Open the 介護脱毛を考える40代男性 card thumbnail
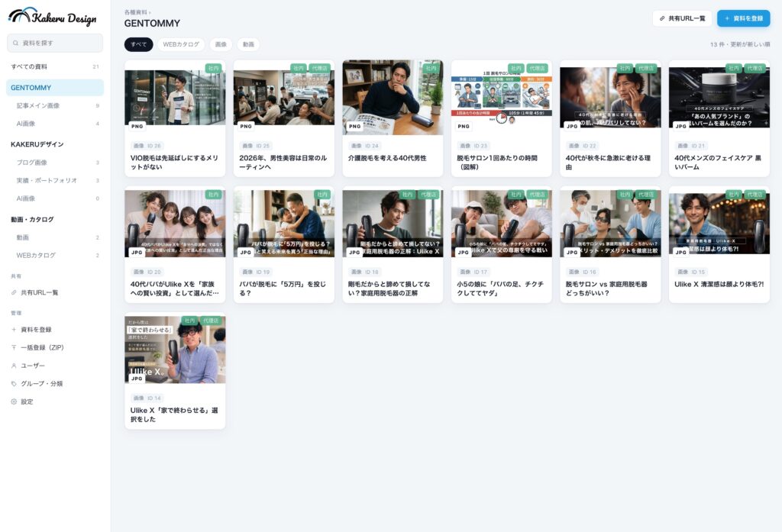Screen dimensions: 782x532 393,98
